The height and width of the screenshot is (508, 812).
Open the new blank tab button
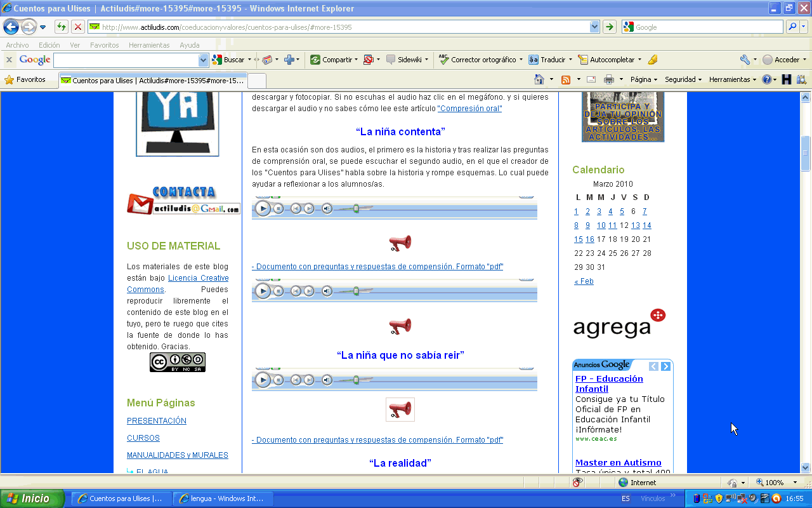[x=256, y=81]
